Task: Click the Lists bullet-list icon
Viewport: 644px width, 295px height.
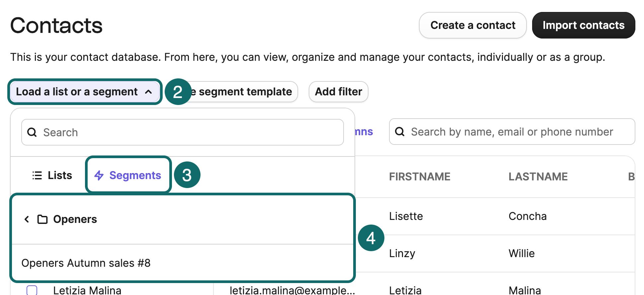Action: 37,175
